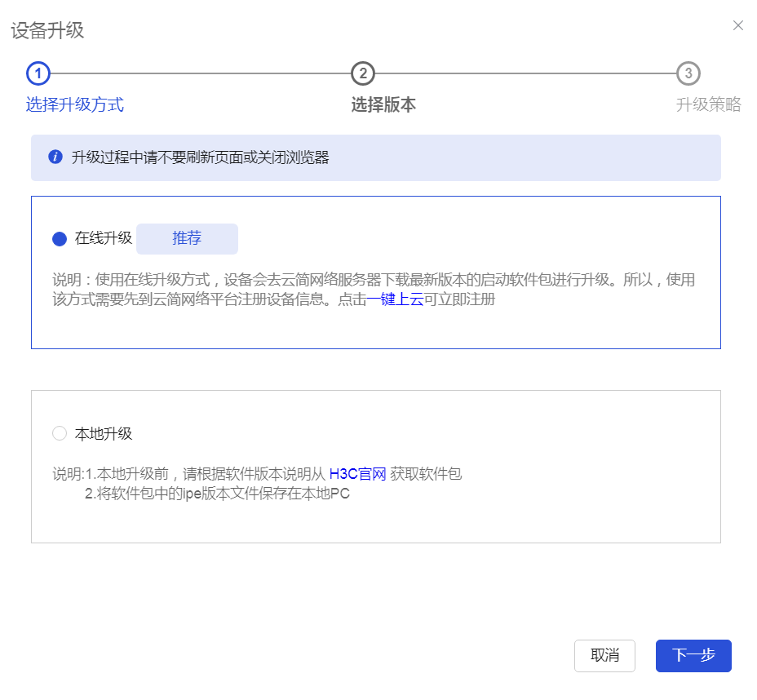This screenshot has height=700, width=757.
Task: Click the step 3 circle icon
Action: (688, 73)
